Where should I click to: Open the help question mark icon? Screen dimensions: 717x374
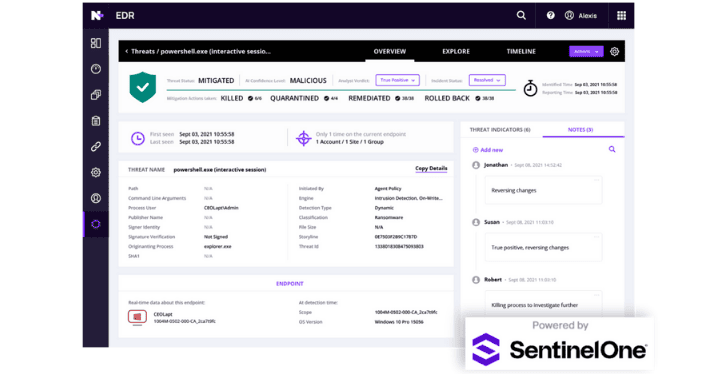[x=551, y=15]
